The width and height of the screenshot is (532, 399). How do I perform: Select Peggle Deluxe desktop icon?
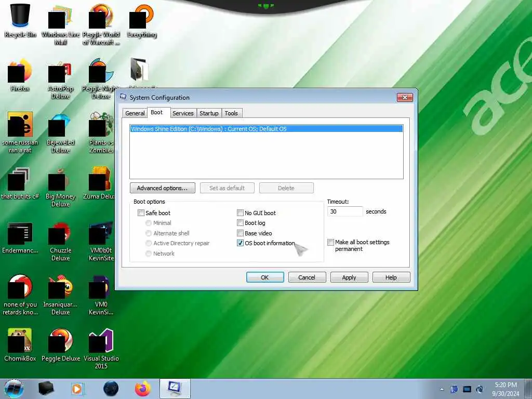pyautogui.click(x=60, y=344)
